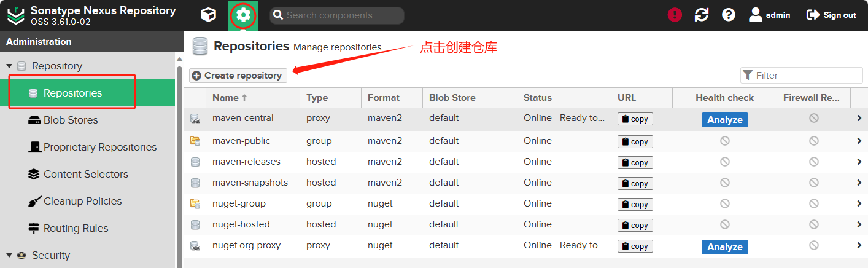
Task: Click the refresh icon in the header
Action: pos(702,15)
